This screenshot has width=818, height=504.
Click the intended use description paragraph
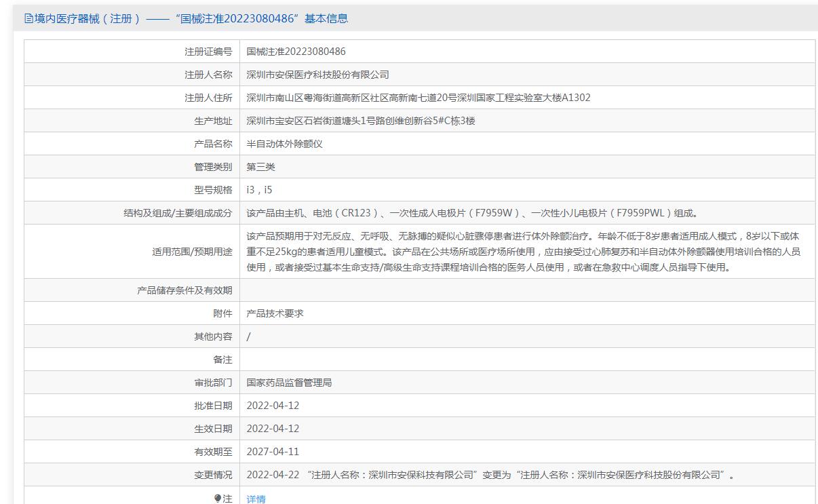pos(522,252)
